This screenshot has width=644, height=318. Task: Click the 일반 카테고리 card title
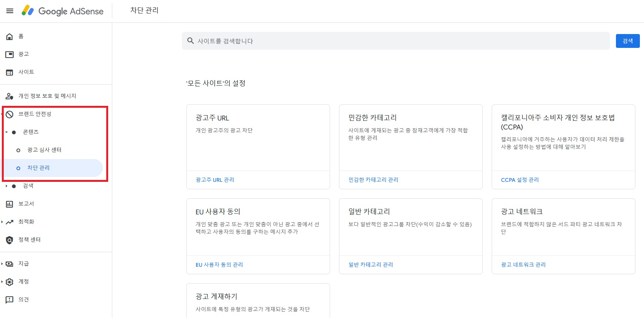point(369,212)
